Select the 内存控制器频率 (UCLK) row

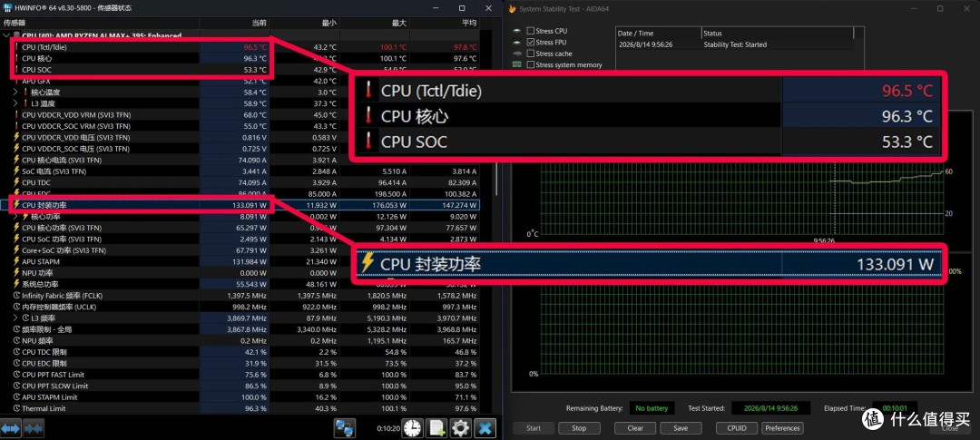[240, 307]
